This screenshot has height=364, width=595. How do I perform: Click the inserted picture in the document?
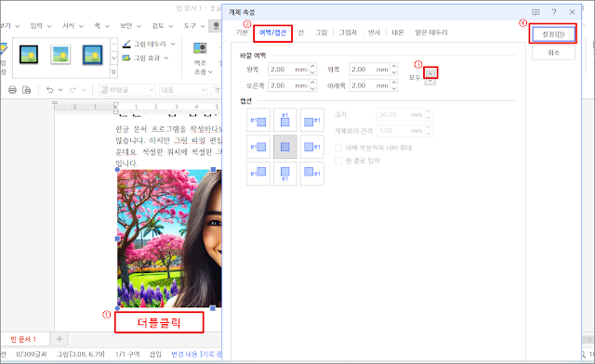point(169,239)
